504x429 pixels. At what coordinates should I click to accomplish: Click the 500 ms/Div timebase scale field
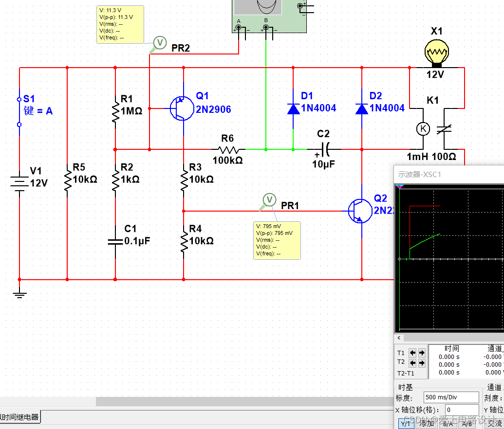451,397
